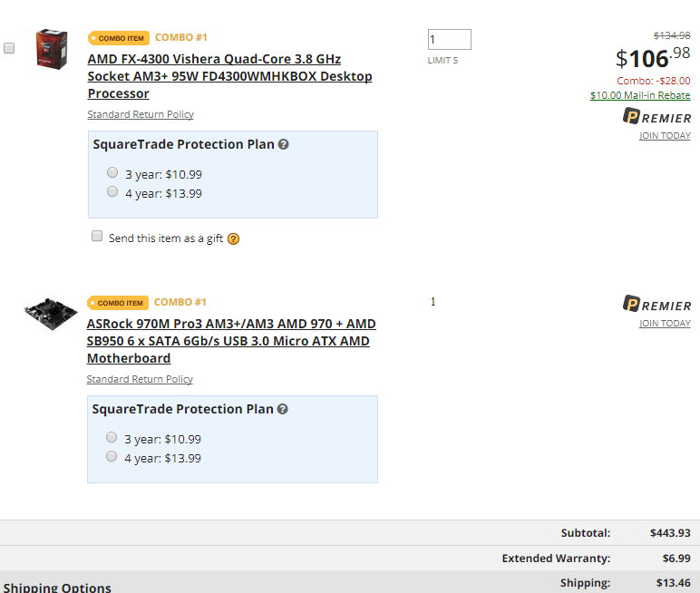Click the SquareTrade help icon for the ASRock motherboard
This screenshot has width=700, height=593.
tap(283, 409)
